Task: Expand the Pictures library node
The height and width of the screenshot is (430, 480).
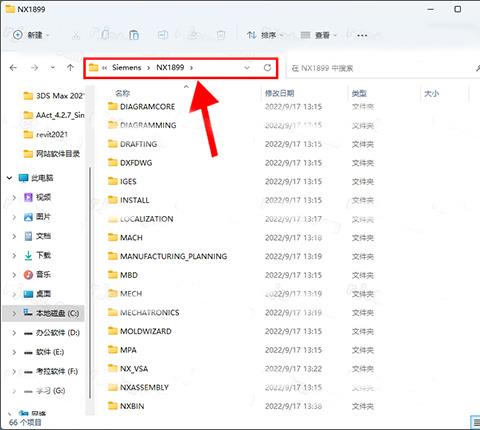Action: (x=14, y=217)
